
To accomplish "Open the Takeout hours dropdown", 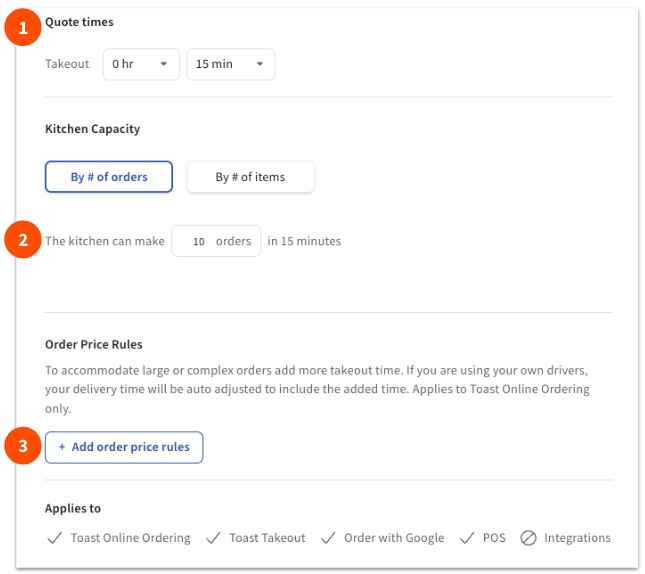I will 140,64.
